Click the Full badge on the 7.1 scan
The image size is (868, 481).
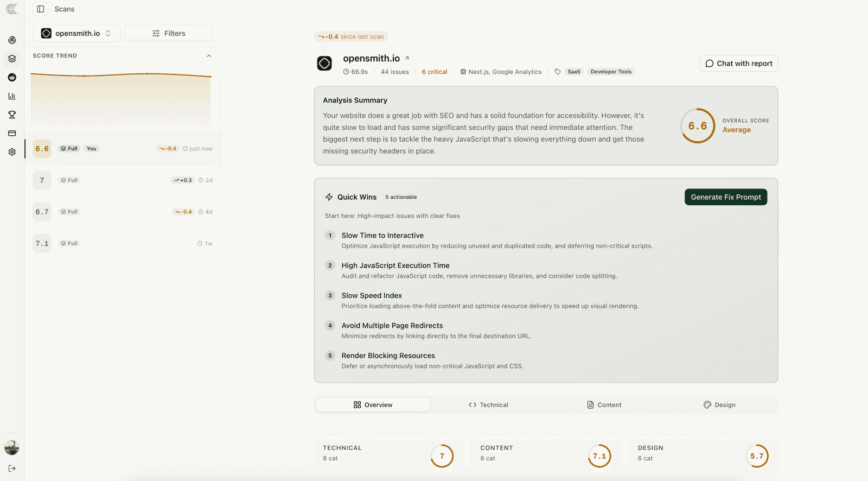69,243
